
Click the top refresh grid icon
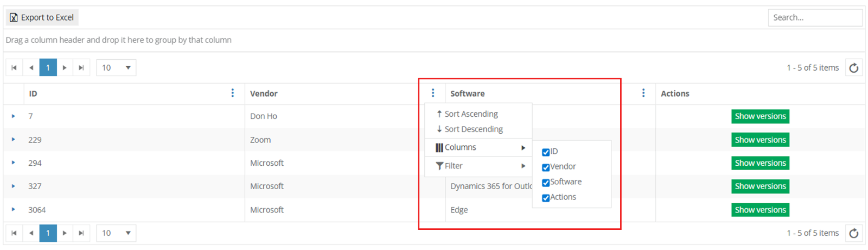tap(854, 68)
